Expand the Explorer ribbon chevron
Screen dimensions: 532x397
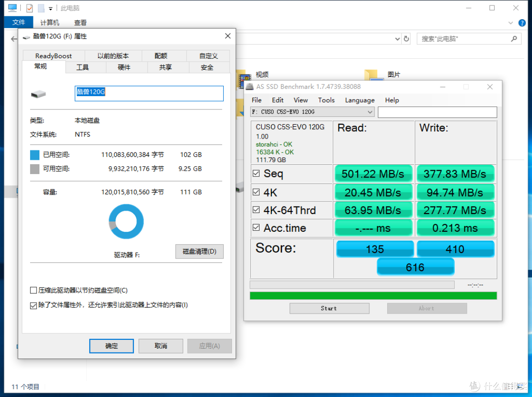click(x=511, y=23)
